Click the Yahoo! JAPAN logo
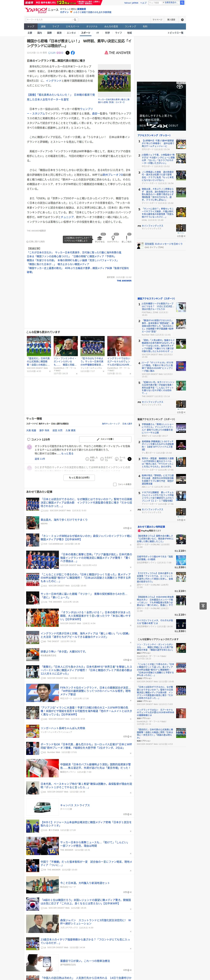Screen dimensions: 210x980 (x=36, y=10)
